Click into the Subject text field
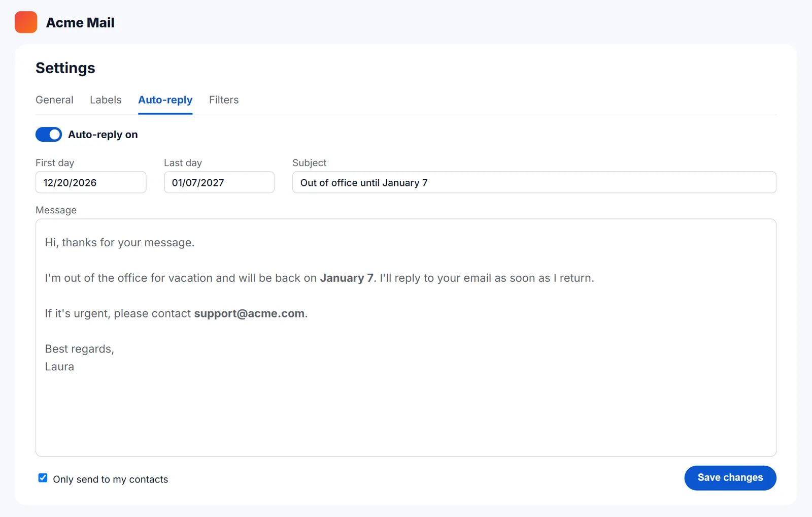This screenshot has height=517, width=812. [534, 182]
